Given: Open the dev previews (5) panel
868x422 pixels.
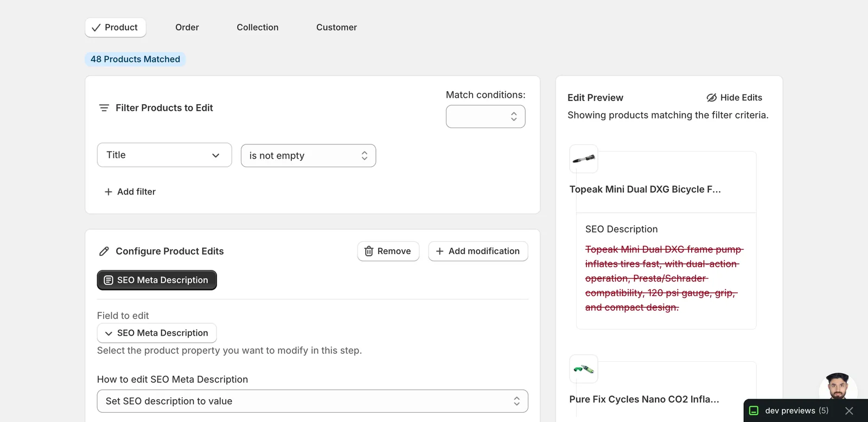Looking at the screenshot, I should pos(796,411).
